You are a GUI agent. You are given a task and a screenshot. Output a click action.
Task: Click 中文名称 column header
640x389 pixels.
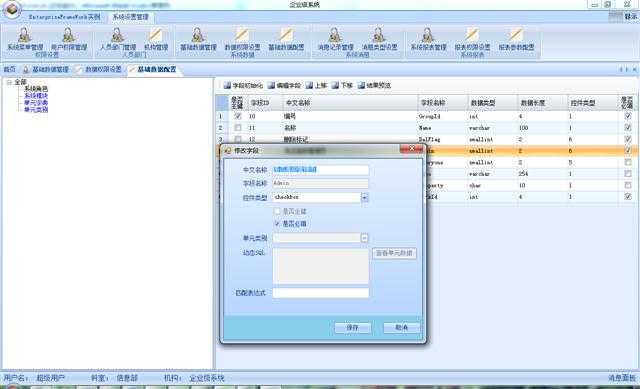tap(350, 103)
